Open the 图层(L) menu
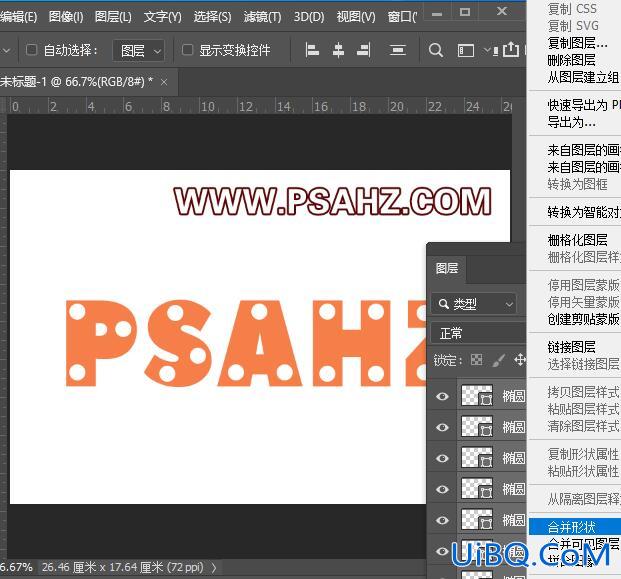This screenshot has width=621, height=579. [x=113, y=17]
